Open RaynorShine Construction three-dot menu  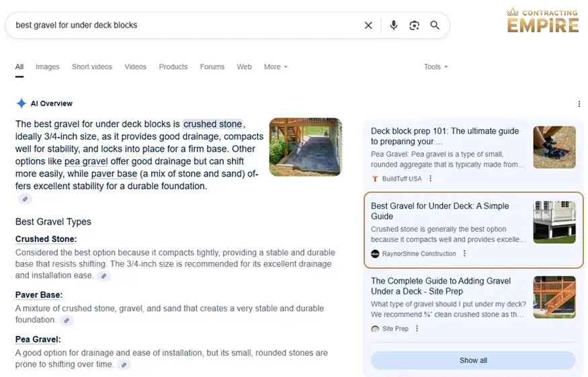click(464, 253)
